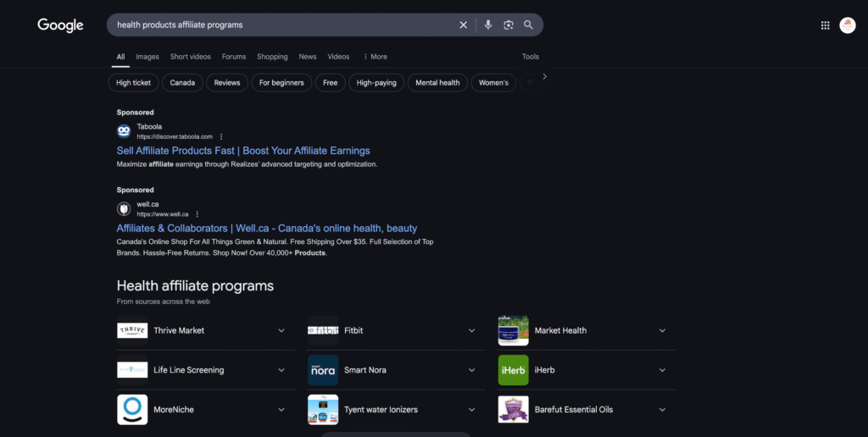This screenshot has width=868, height=437.
Task: Start voice search with the microphone icon
Action: (x=487, y=25)
